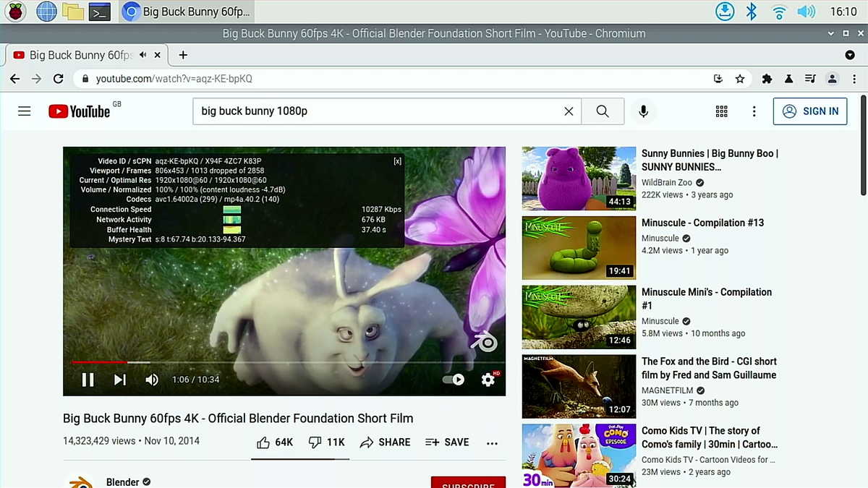Open YouTube settings three-dot menu
The width and height of the screenshot is (868, 488).
[754, 111]
